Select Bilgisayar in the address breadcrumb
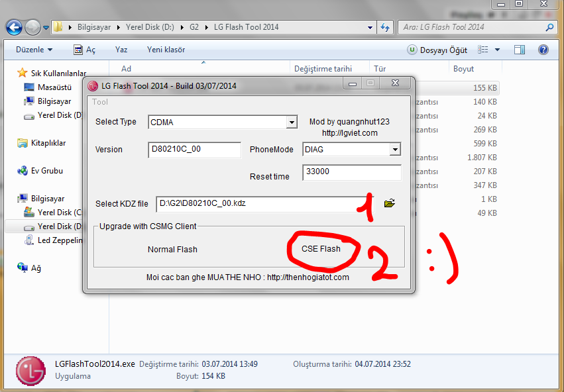Image resolution: width=564 pixels, height=392 pixels. click(94, 27)
